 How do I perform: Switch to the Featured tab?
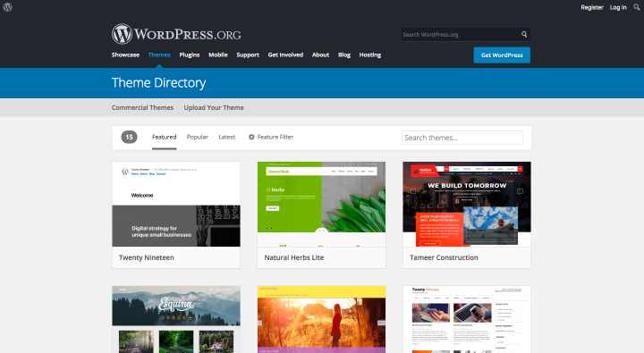click(x=165, y=137)
